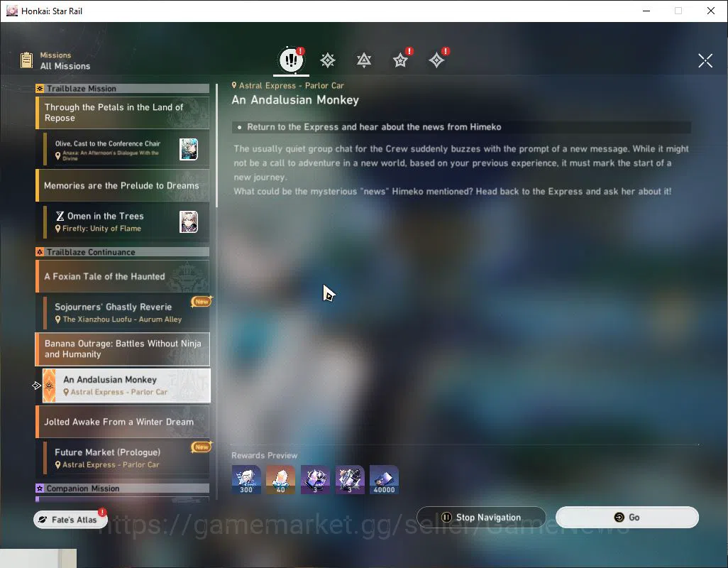Image resolution: width=728 pixels, height=568 pixels.
Task: Open Jolted Awake From a Winter Dream
Action: click(x=123, y=422)
